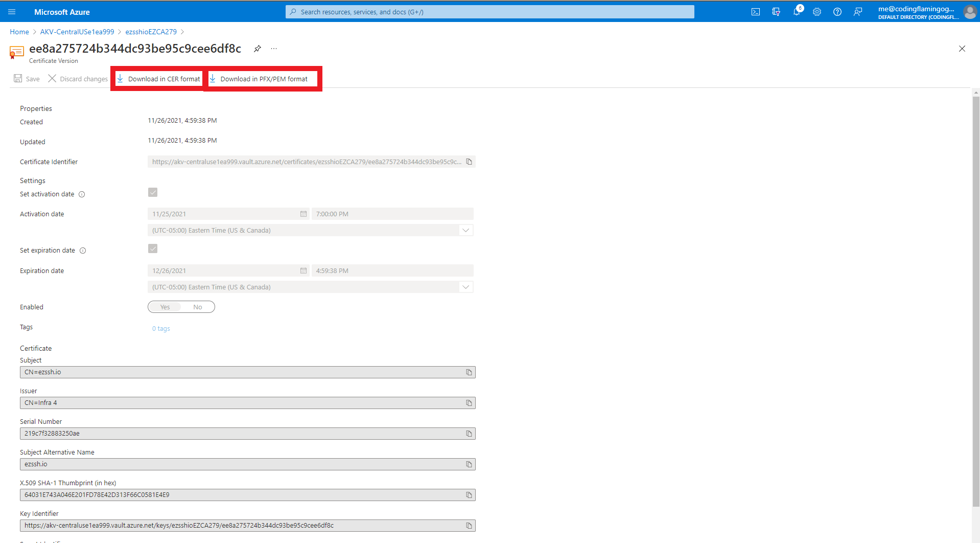Screen dimensions: 980x543
Task: Download in PFX/PEM format
Action: click(259, 79)
